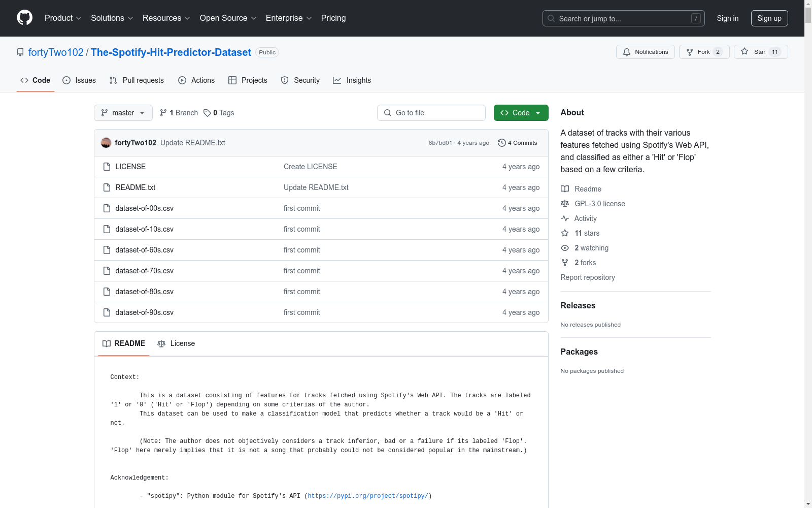Screen dimensions: 812x508
Task: Open the LICENSE file
Action: pos(130,167)
